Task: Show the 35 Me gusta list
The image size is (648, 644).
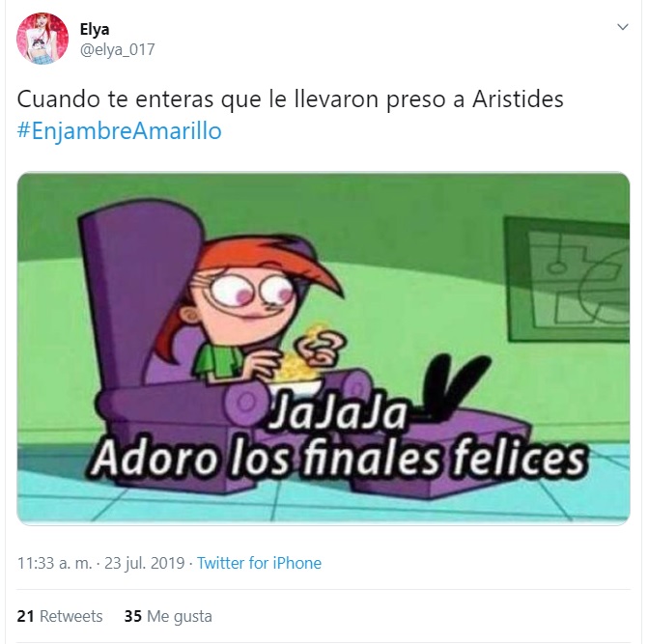Action: pyautogui.click(x=168, y=616)
